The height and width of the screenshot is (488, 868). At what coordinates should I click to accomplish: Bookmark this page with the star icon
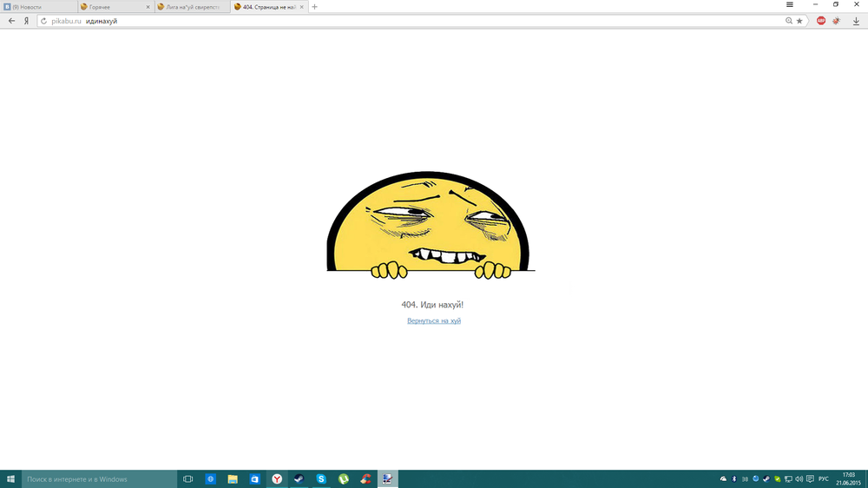point(799,21)
